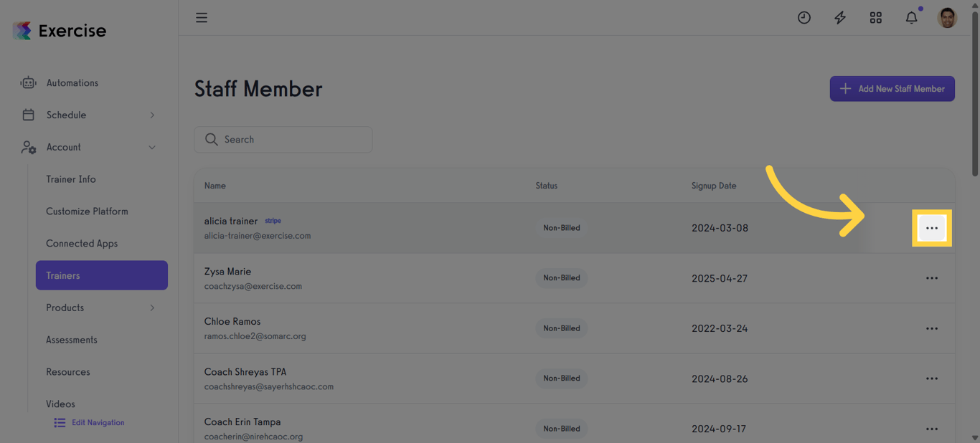This screenshot has height=443, width=980.
Task: Click the lightning bolt quick actions icon
Action: click(840, 18)
